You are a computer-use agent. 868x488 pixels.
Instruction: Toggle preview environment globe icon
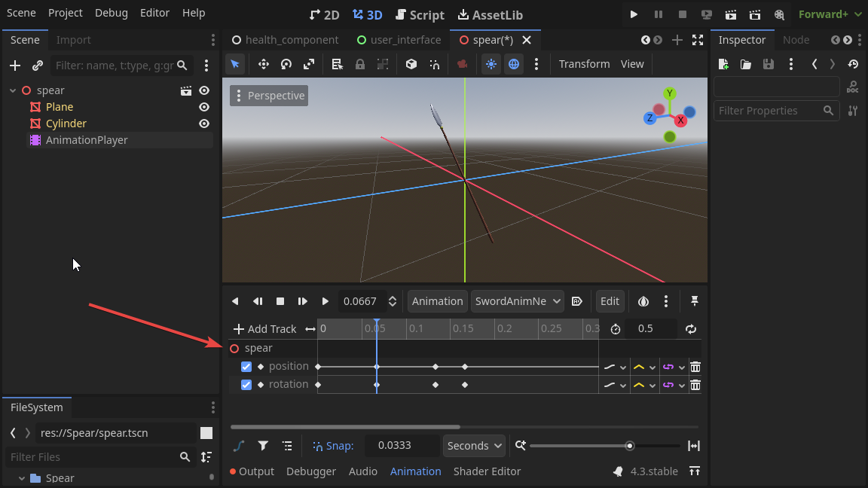[x=514, y=64]
